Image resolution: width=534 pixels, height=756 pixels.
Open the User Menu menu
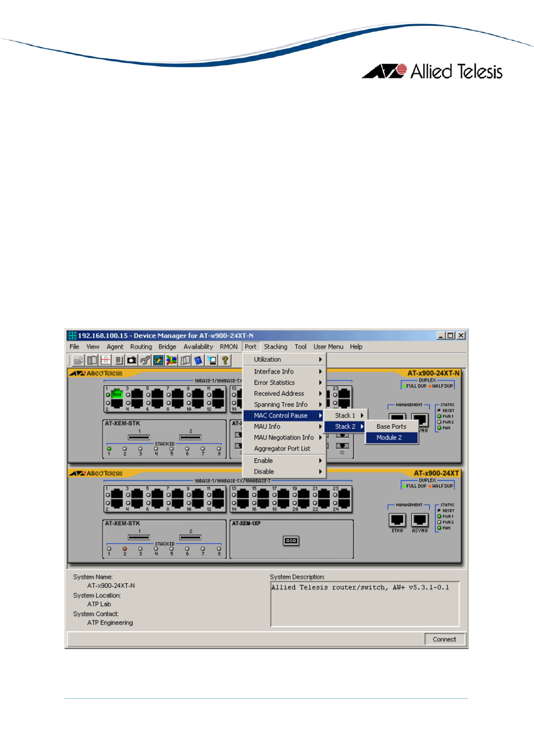tap(329, 347)
